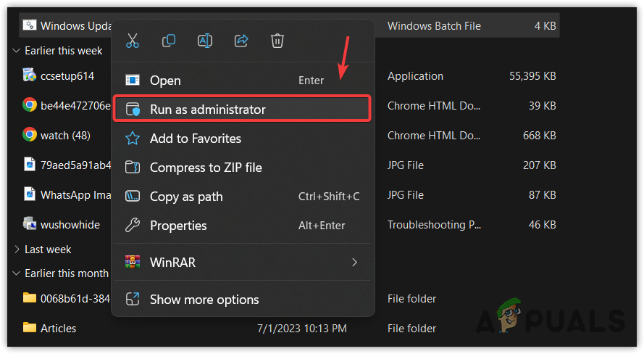Select the Articles folder
The width and height of the screenshot is (644, 354).
click(x=58, y=329)
